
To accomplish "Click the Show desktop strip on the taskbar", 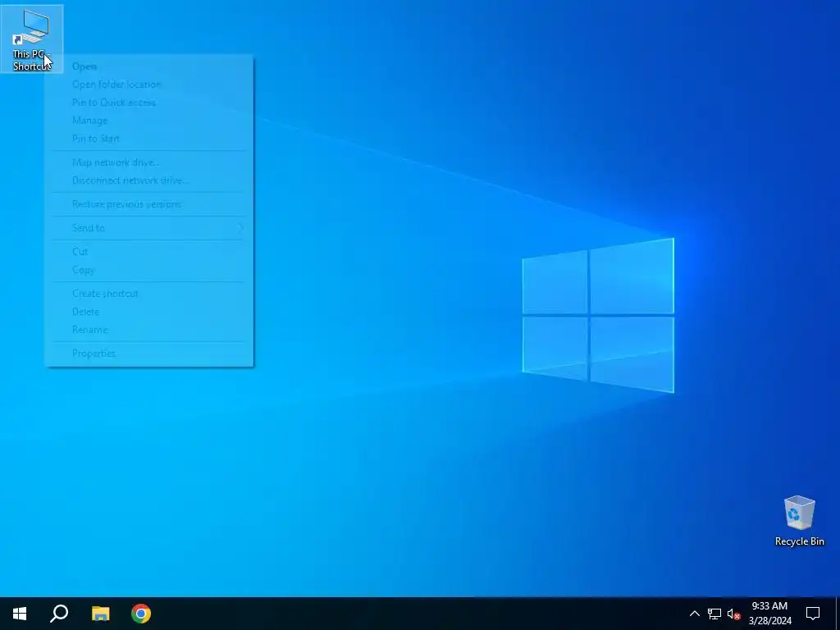I will (x=838, y=614).
